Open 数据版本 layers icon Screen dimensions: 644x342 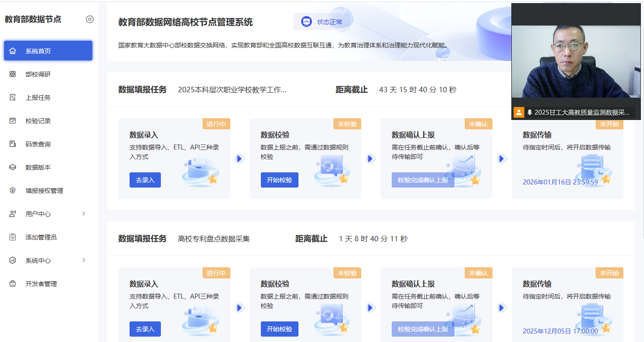(13, 167)
